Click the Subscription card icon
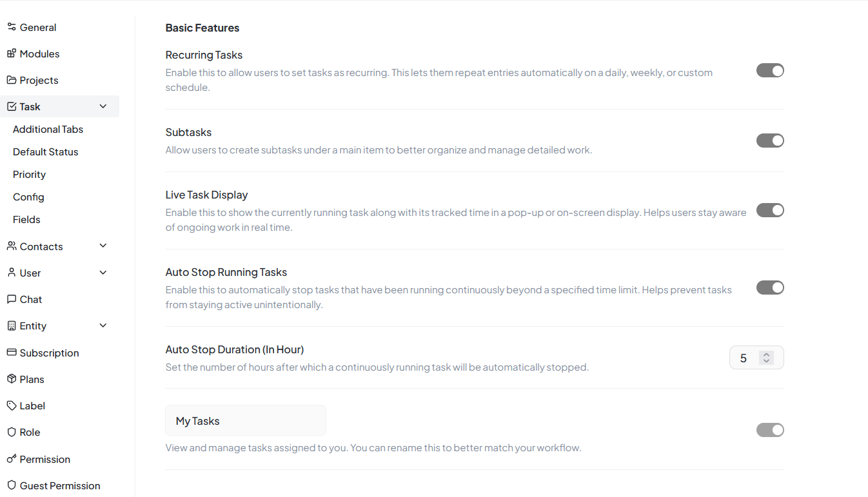This screenshot has height=497, width=868. tap(12, 353)
